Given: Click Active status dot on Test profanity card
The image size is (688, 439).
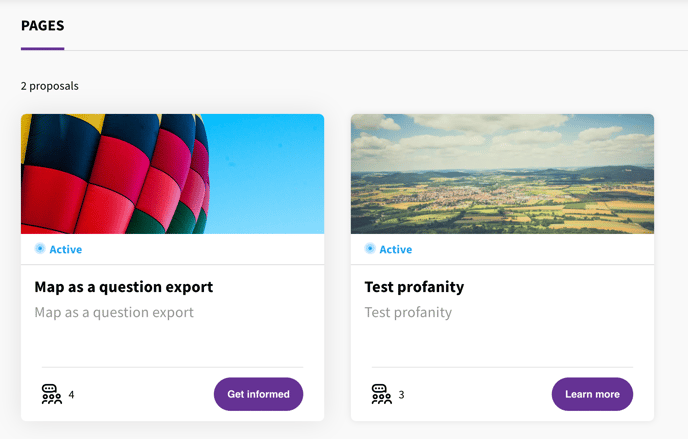Looking at the screenshot, I should pos(370,248).
